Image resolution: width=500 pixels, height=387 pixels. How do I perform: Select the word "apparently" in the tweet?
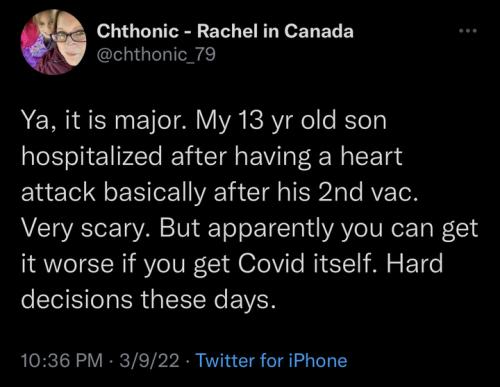[x=270, y=230]
